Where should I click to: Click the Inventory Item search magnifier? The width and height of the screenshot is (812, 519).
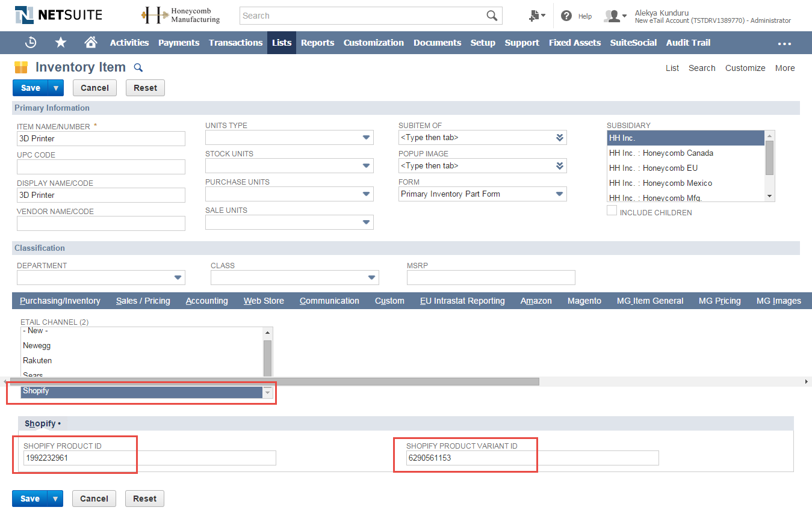pyautogui.click(x=138, y=67)
